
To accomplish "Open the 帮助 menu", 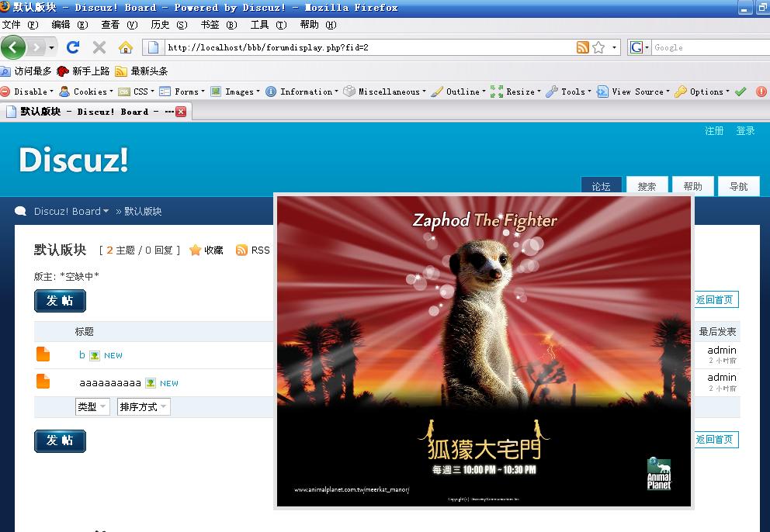I will pyautogui.click(x=318, y=25).
